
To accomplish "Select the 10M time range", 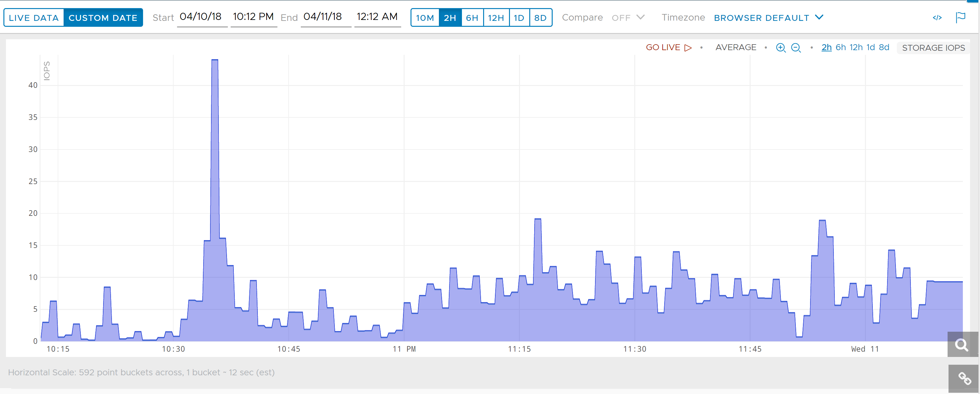I will [x=425, y=18].
